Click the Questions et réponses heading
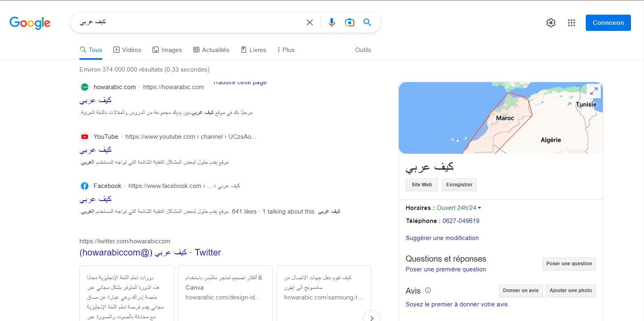 point(446,259)
